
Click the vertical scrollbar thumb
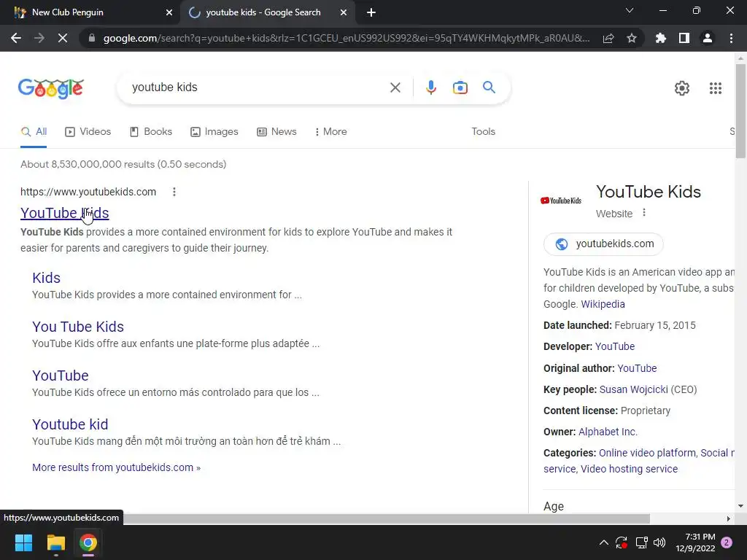740,111
